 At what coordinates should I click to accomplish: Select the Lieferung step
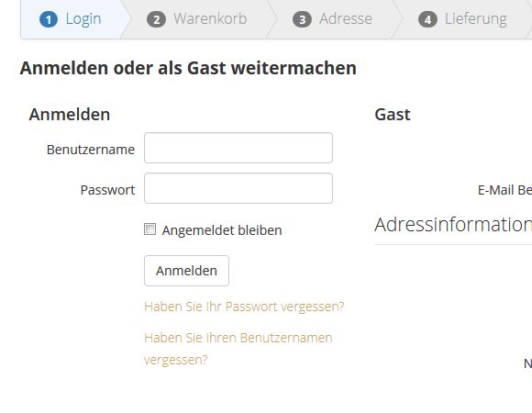463,19
